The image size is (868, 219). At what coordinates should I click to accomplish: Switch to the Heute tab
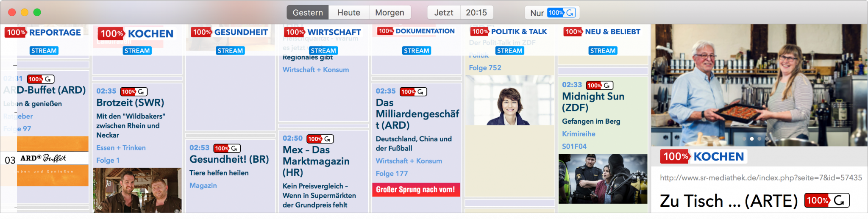coord(349,13)
